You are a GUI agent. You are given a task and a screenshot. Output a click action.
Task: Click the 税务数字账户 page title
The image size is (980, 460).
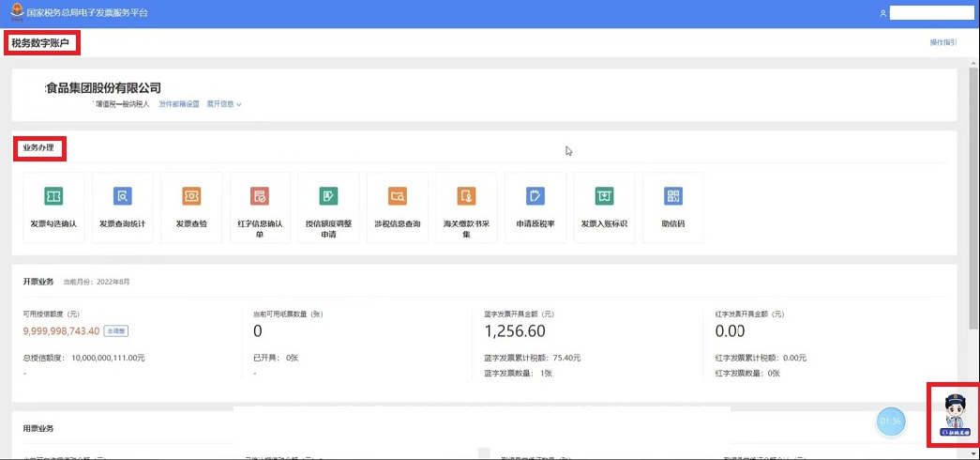pyautogui.click(x=40, y=42)
